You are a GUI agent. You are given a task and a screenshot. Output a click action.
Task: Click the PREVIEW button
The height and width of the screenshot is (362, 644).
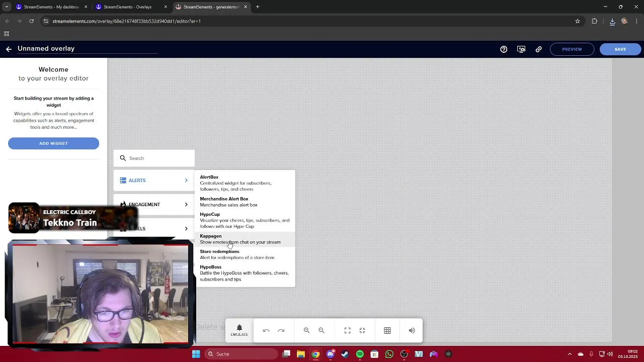click(572, 49)
